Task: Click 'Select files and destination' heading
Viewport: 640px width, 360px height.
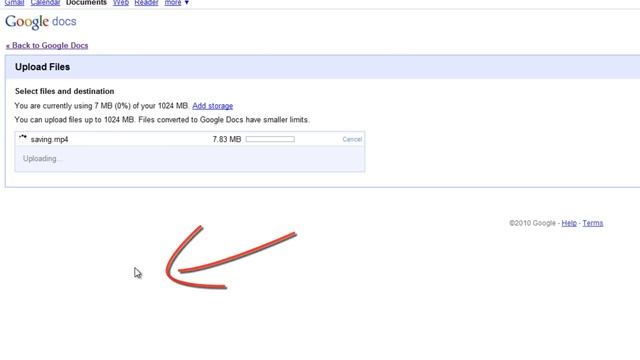Action: pos(64,91)
